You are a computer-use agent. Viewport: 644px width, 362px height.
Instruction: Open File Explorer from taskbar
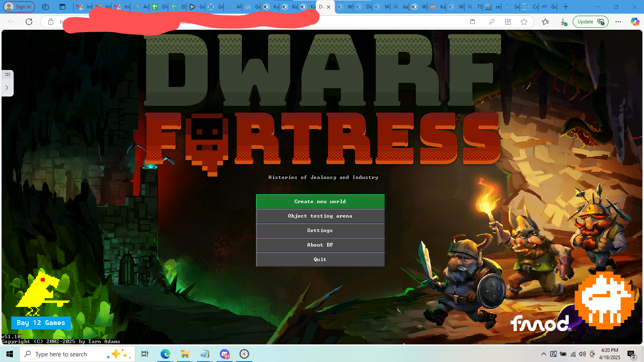[185, 354]
